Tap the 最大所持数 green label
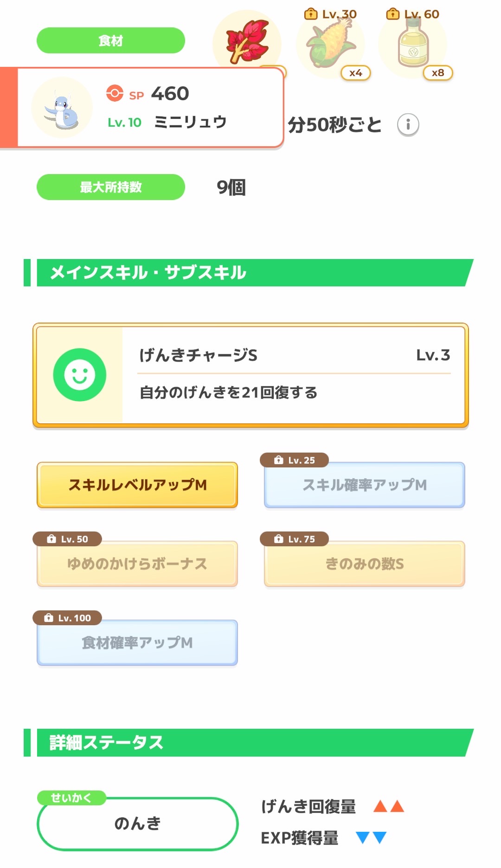Screen dimensions: 501x868 click(111, 187)
